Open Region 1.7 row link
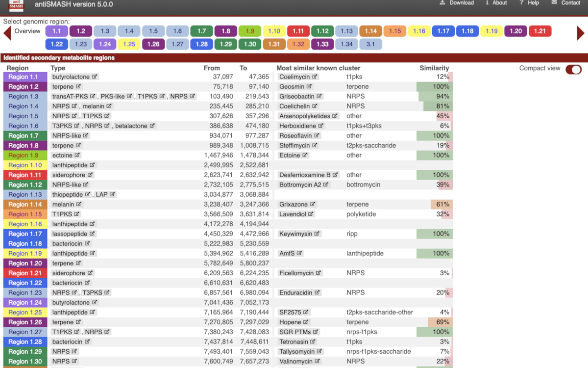 [25, 136]
